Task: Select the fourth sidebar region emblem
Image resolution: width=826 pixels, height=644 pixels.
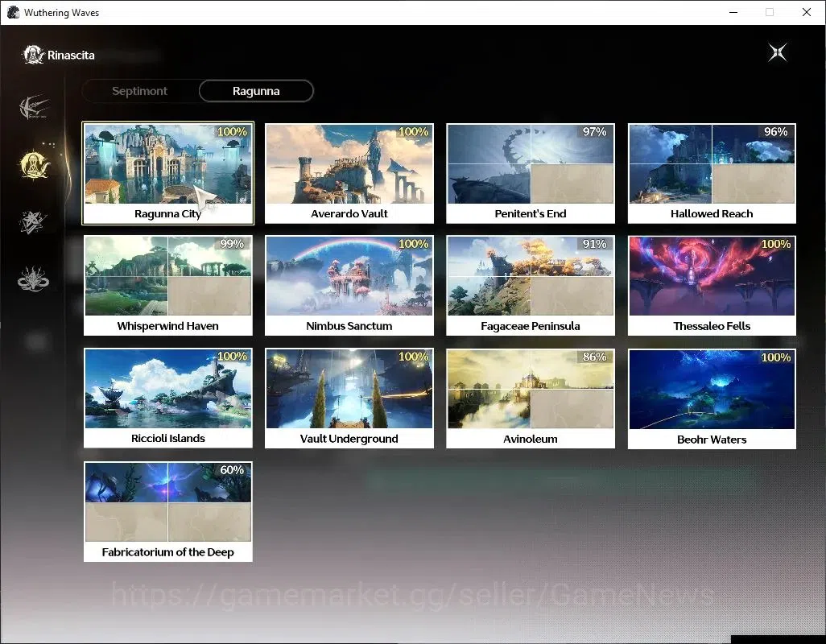Action: tap(33, 279)
